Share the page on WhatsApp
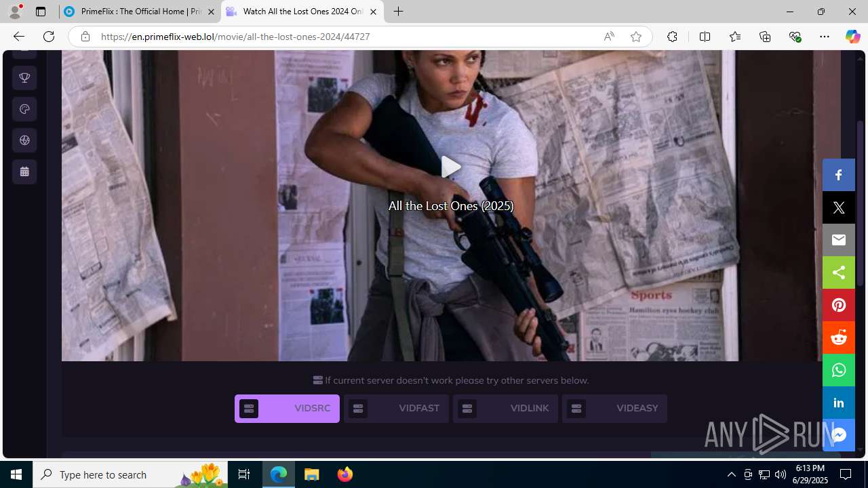868x488 pixels. tap(839, 370)
